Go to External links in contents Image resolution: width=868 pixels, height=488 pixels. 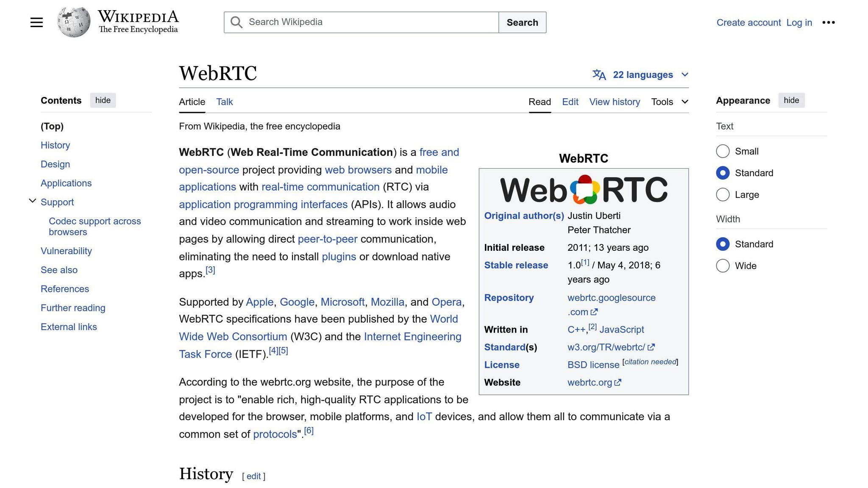coord(69,327)
